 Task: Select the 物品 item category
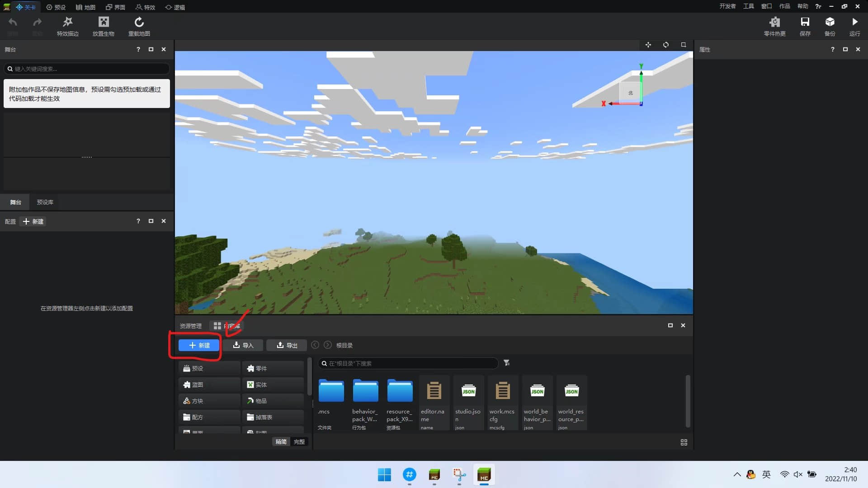[x=273, y=401]
